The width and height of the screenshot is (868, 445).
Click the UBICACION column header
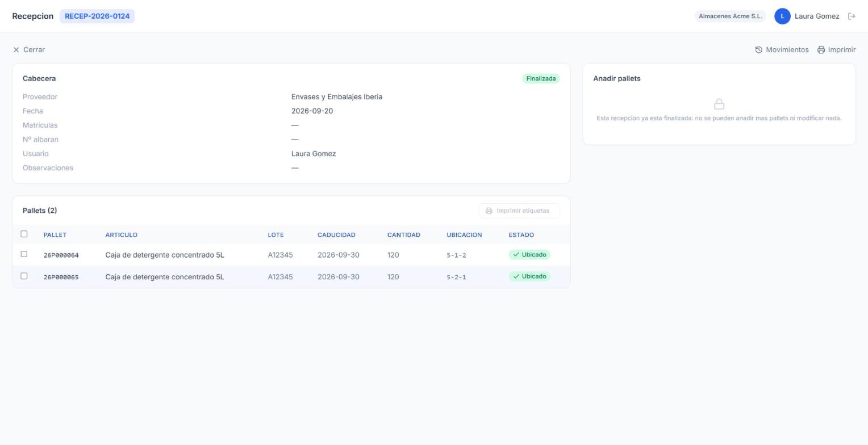464,235
